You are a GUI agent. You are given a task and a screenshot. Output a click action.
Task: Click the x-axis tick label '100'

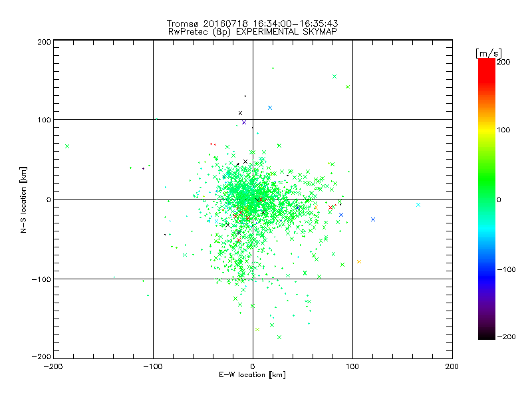click(x=352, y=366)
